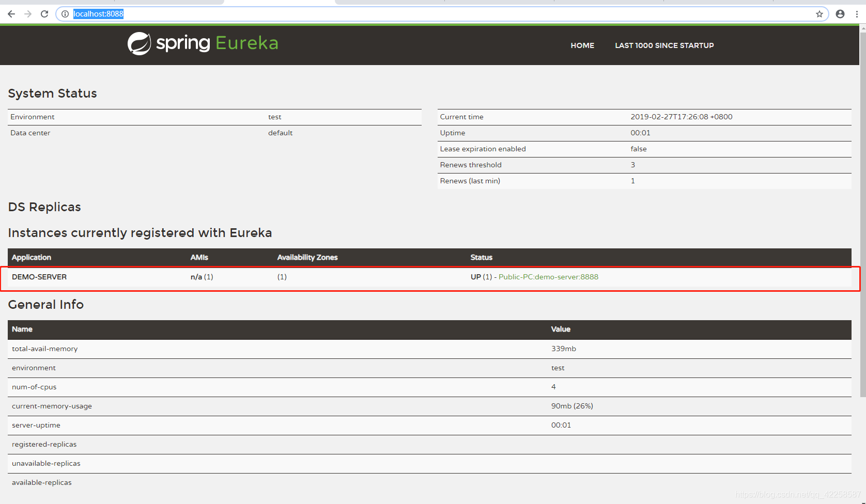The height and width of the screenshot is (504, 866).
Task: Click the Current time label
Action: click(462, 117)
